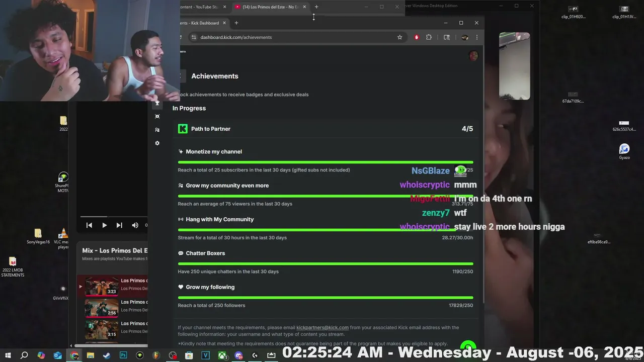
Task: Click the 17829/250 followers value
Action: click(x=461, y=305)
